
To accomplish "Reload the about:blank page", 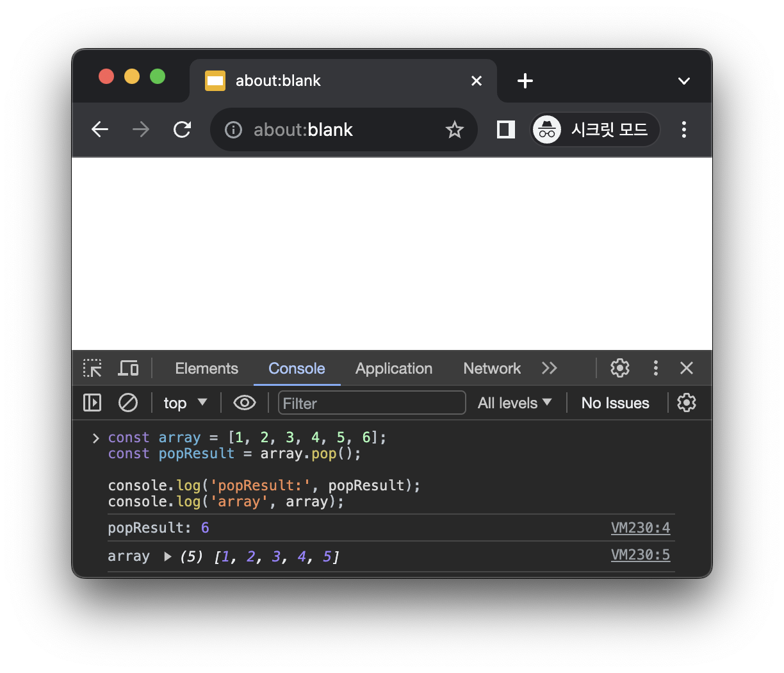I will coord(183,129).
